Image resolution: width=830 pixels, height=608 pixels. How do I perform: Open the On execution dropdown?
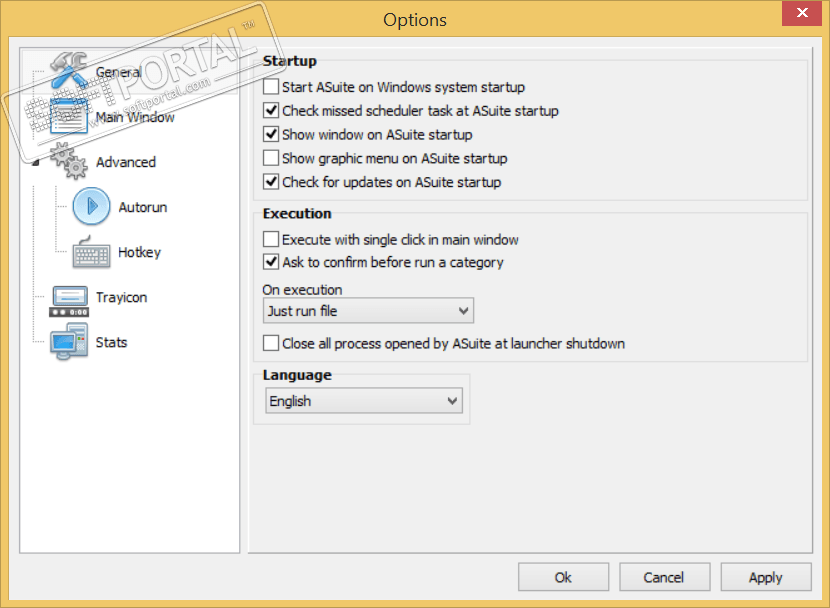367,311
